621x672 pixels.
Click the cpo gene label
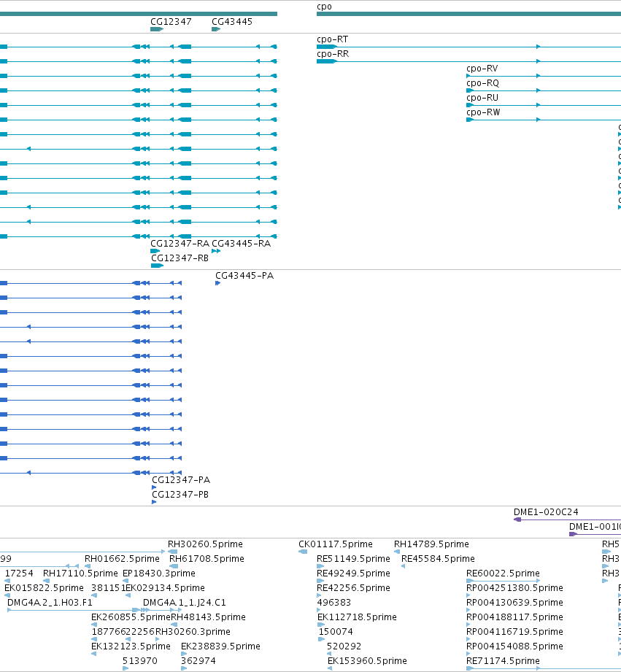(x=324, y=7)
